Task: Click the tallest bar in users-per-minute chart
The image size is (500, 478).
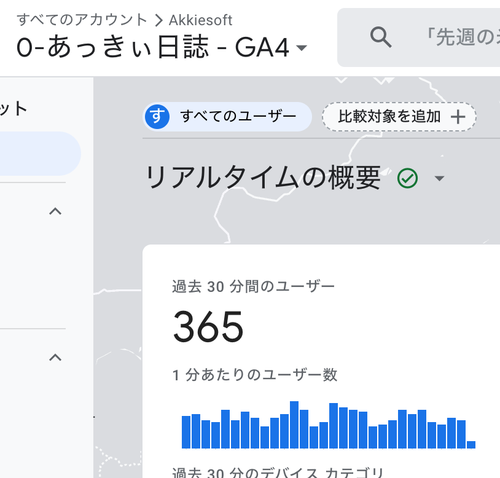Action: [x=294, y=425]
